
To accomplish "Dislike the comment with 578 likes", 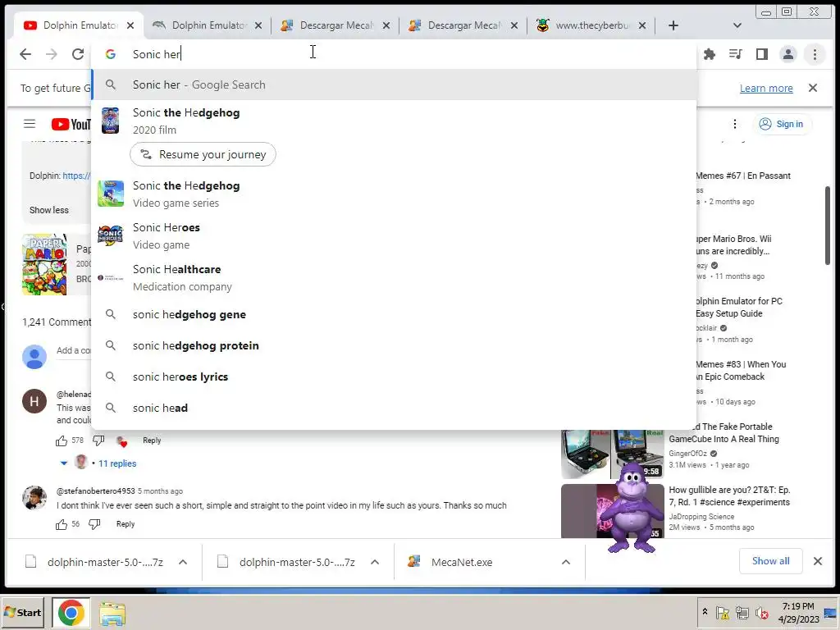I will 98,441.
